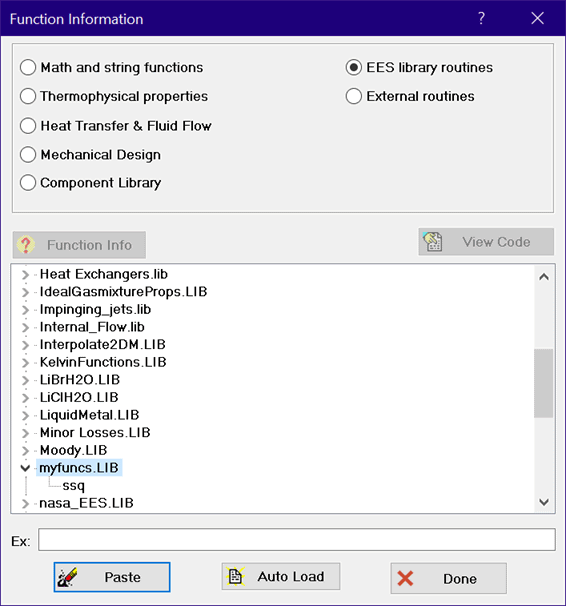Open the title bar help question mark

(481, 18)
